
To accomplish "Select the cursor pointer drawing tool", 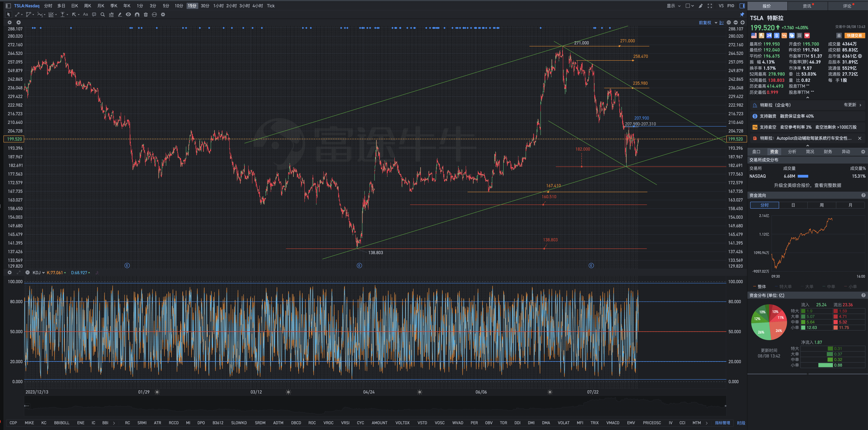I will click(8, 14).
